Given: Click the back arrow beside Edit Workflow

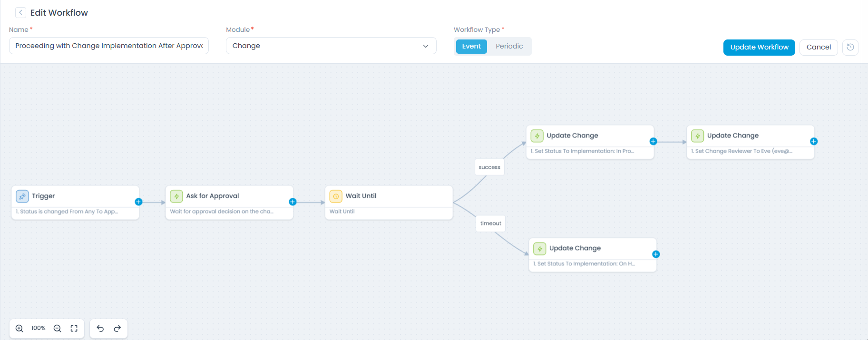Looking at the screenshot, I should pos(20,13).
